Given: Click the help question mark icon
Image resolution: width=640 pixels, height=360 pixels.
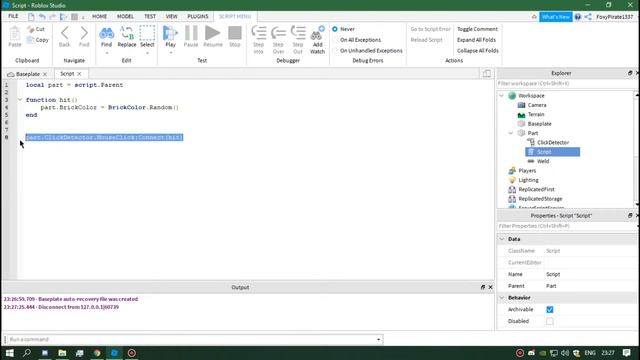Looking at the screenshot, I should tap(578, 17).
